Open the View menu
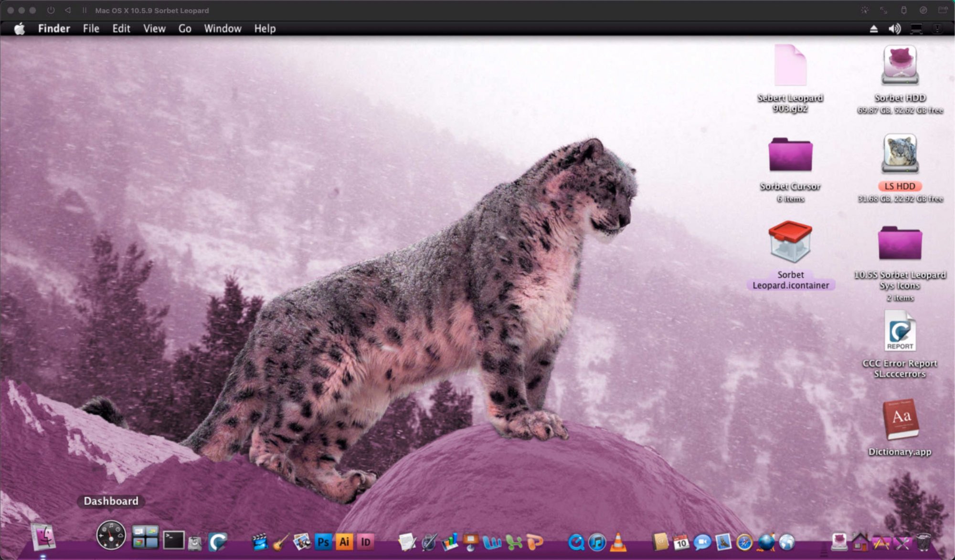The width and height of the screenshot is (955, 560). pyautogui.click(x=154, y=29)
